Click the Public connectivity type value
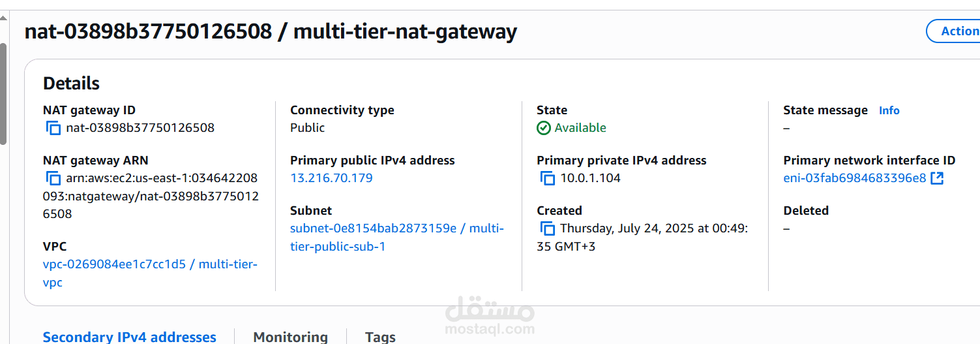This screenshot has height=344, width=980. coord(307,128)
